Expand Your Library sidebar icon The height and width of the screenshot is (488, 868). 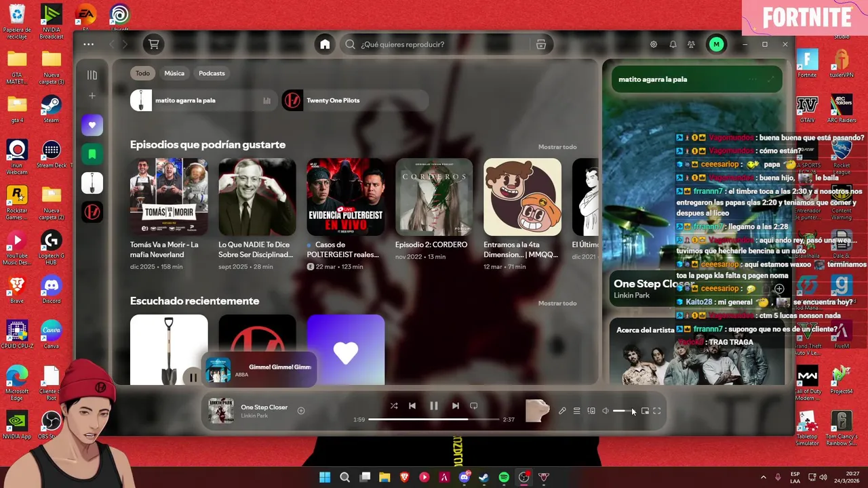pos(92,75)
